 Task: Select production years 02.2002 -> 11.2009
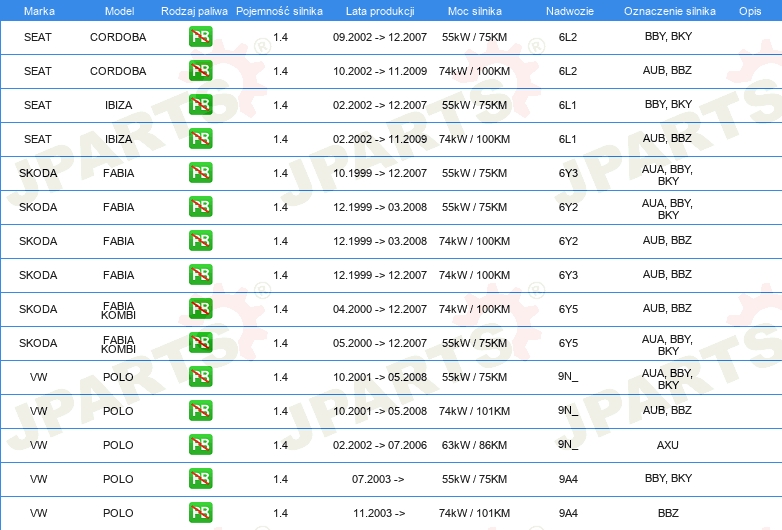click(380, 139)
